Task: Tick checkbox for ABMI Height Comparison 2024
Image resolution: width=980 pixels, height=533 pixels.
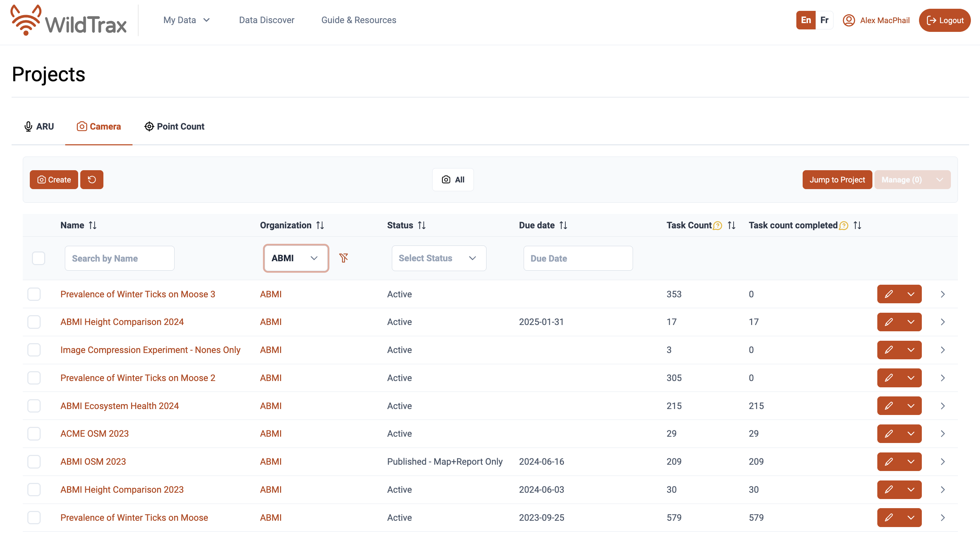Action: pyautogui.click(x=34, y=322)
